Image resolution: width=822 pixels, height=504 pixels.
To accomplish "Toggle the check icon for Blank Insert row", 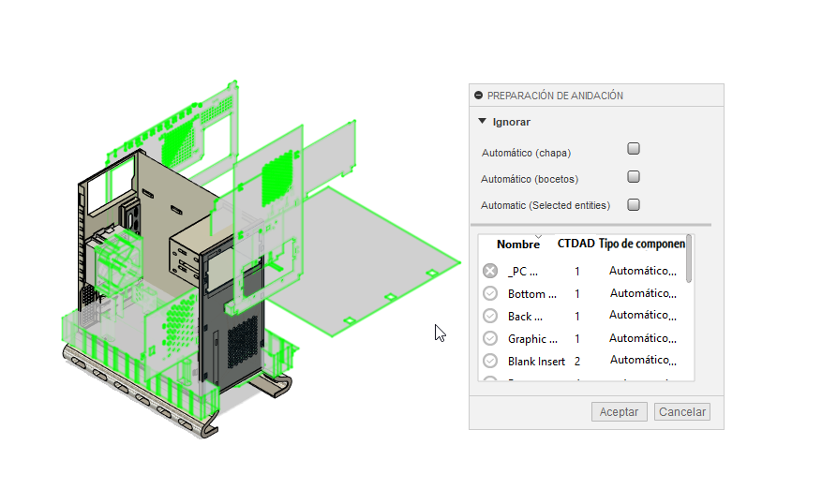I will point(490,361).
